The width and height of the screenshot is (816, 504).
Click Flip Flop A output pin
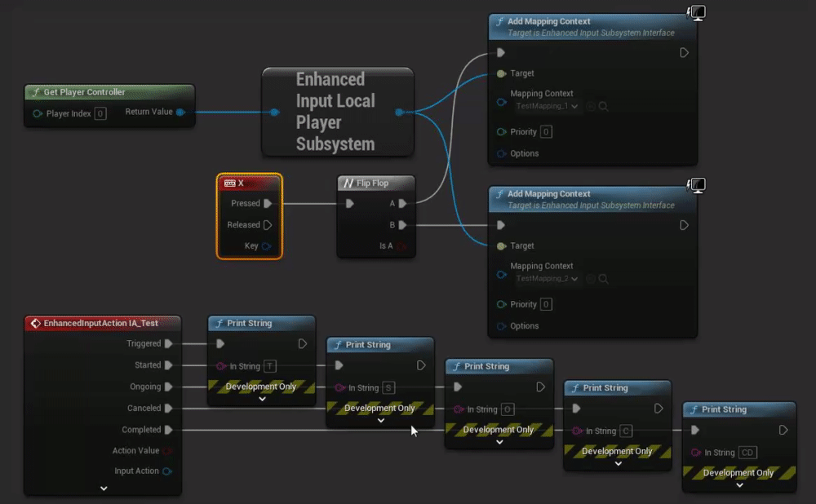tap(402, 203)
